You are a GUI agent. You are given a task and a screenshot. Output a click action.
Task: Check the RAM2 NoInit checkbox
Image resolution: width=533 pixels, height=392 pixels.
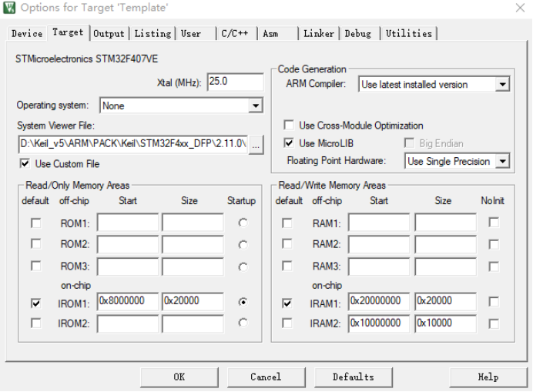[x=494, y=244]
